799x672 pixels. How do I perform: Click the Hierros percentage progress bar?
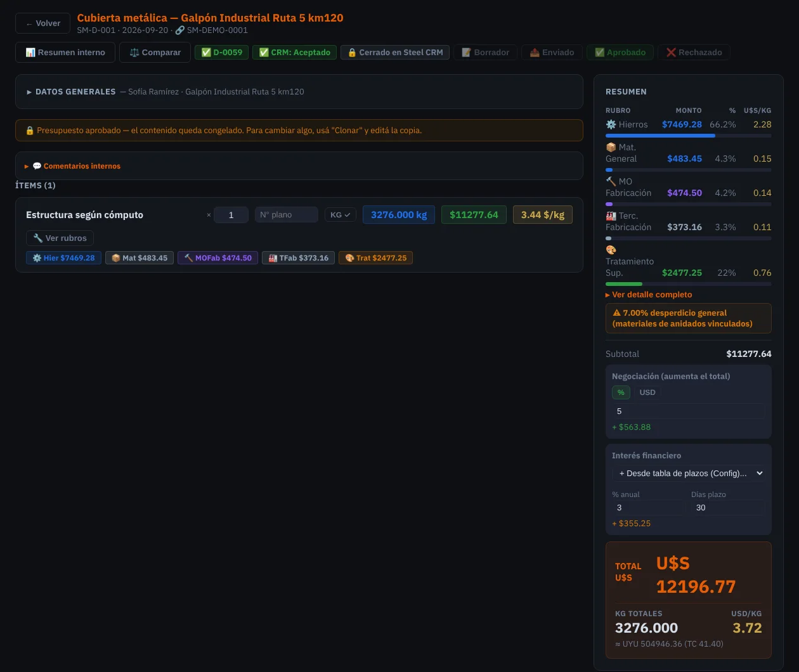[x=689, y=136]
